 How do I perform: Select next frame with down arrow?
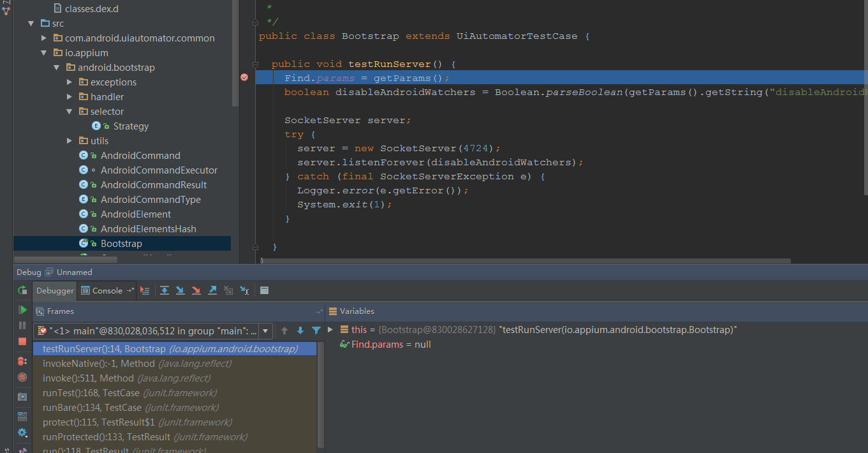300,330
